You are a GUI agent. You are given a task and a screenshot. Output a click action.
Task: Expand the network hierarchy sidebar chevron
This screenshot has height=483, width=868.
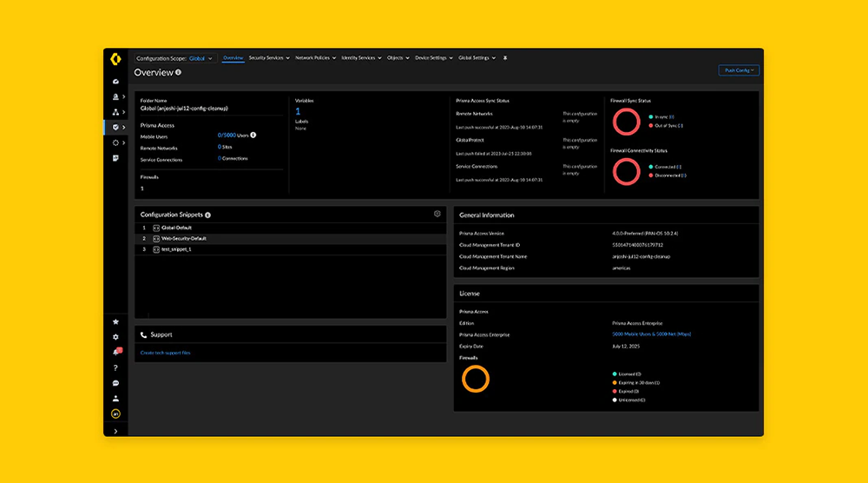point(123,112)
